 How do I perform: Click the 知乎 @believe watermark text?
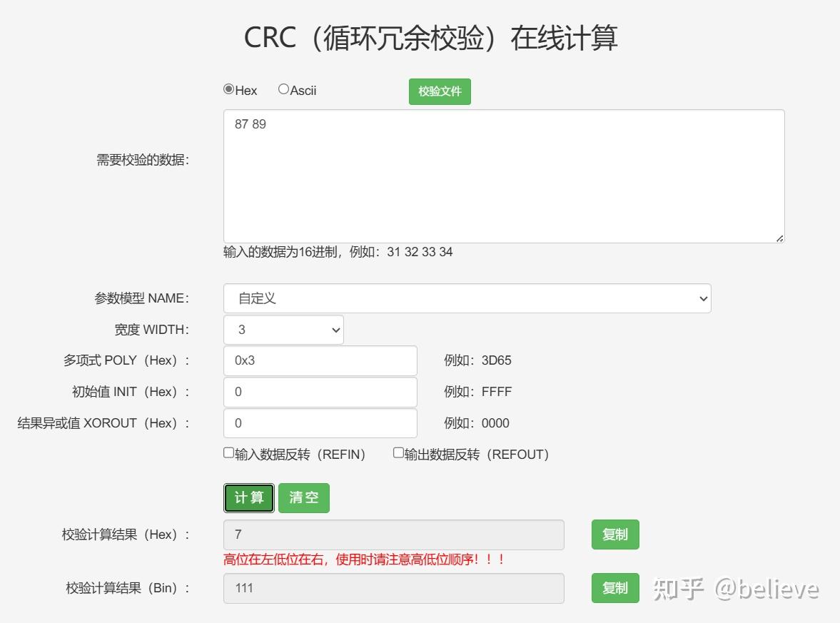735,589
